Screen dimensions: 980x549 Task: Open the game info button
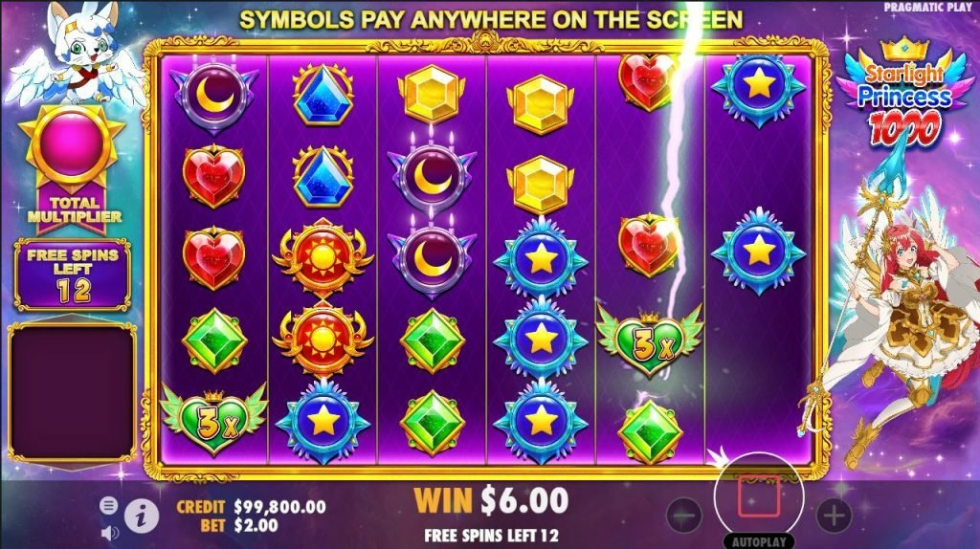142,516
